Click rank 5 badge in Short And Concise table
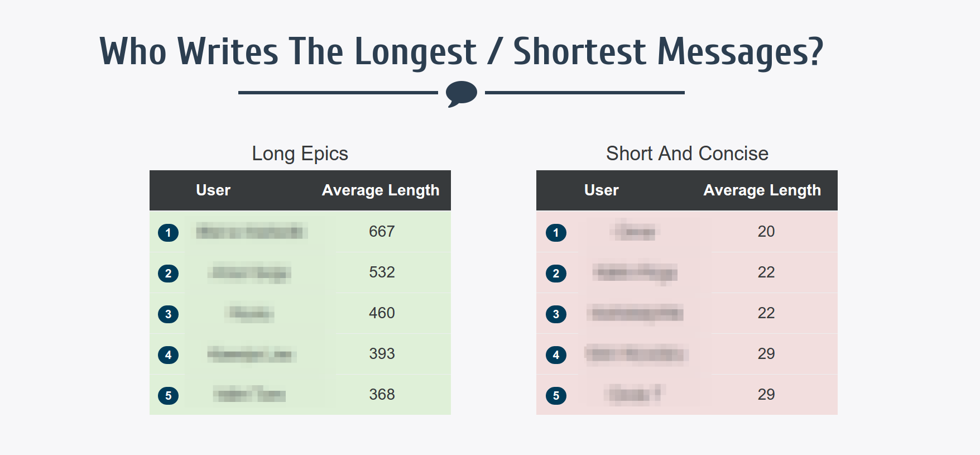980x455 pixels. [x=556, y=396]
